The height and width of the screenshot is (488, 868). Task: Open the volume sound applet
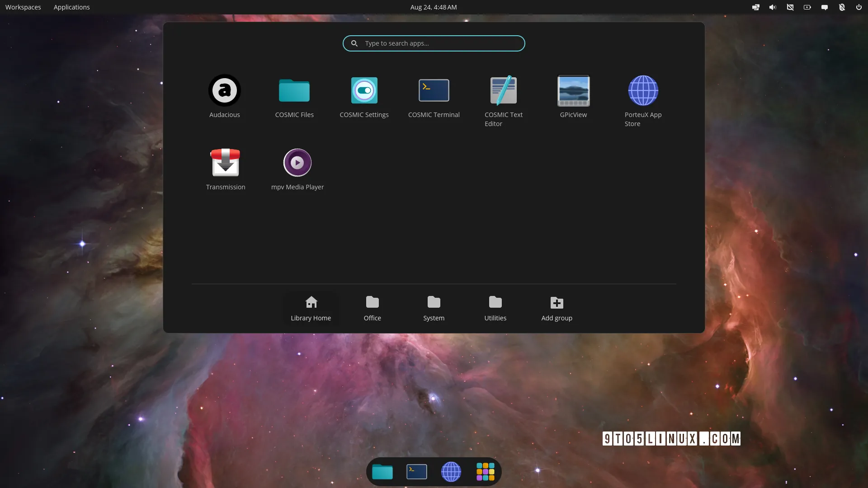(x=773, y=7)
